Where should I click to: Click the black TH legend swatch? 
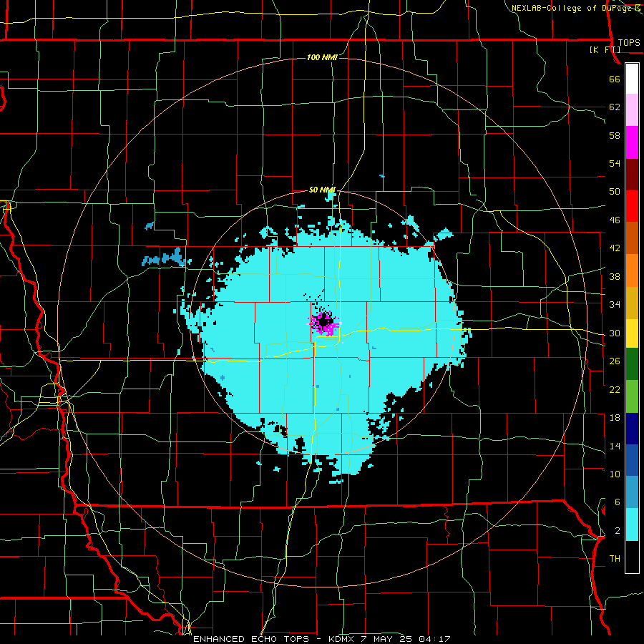(x=632, y=557)
